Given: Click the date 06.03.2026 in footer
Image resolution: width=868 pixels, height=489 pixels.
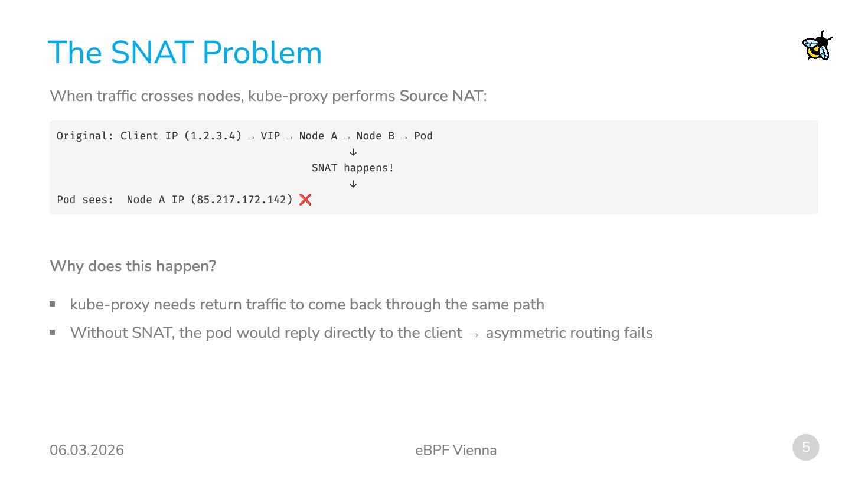Looking at the screenshot, I should point(87,450).
